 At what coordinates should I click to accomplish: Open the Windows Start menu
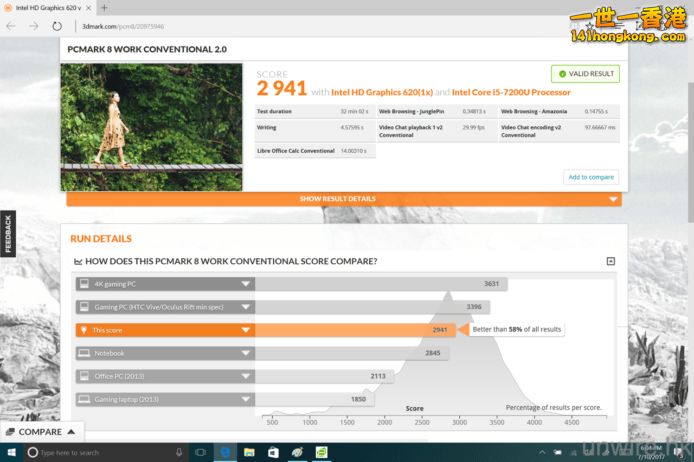tap(12, 452)
